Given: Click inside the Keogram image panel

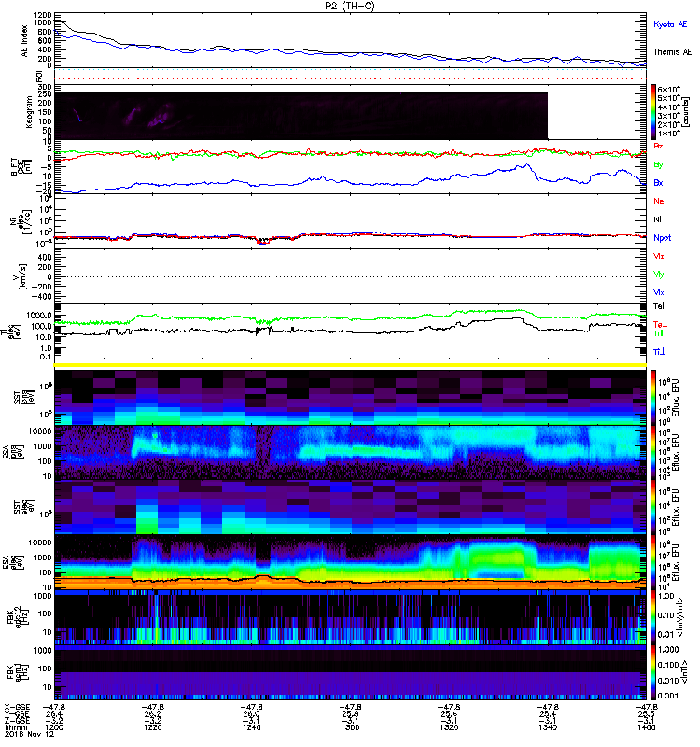Looking at the screenshot, I should point(301,116).
